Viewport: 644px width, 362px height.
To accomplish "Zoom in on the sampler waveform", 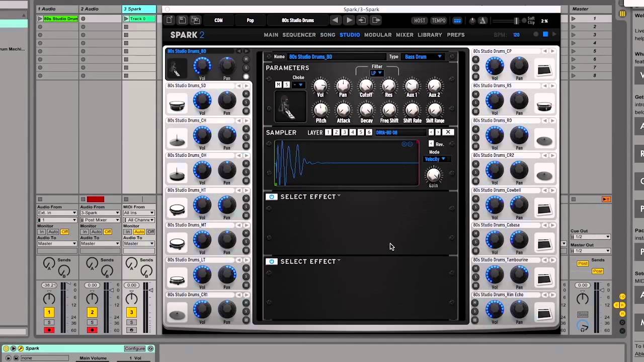I will (x=404, y=144).
